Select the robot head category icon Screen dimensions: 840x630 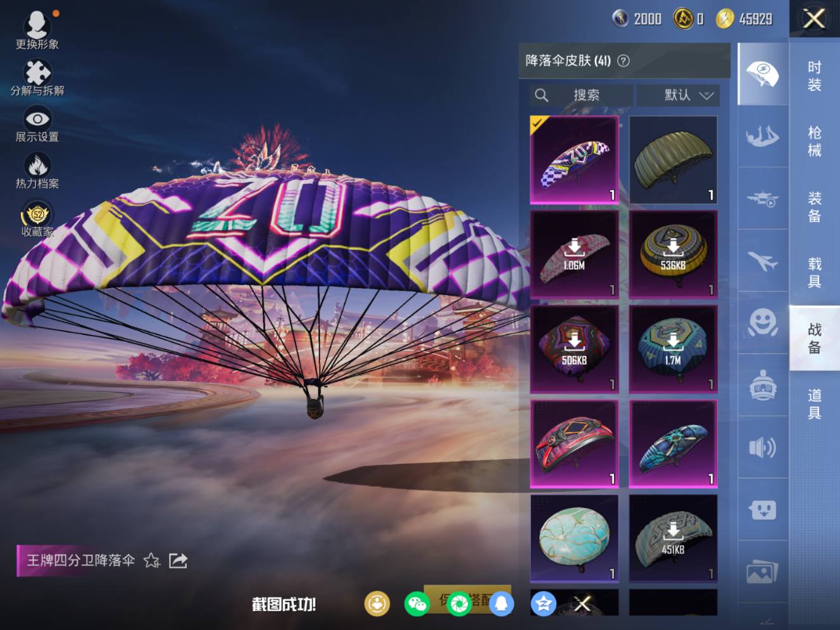(x=763, y=385)
